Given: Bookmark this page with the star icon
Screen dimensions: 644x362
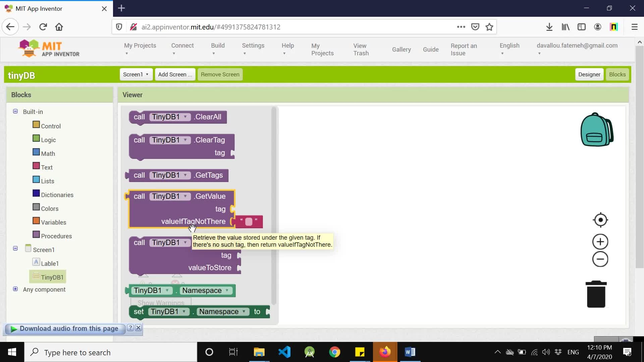Looking at the screenshot, I should pos(489,27).
